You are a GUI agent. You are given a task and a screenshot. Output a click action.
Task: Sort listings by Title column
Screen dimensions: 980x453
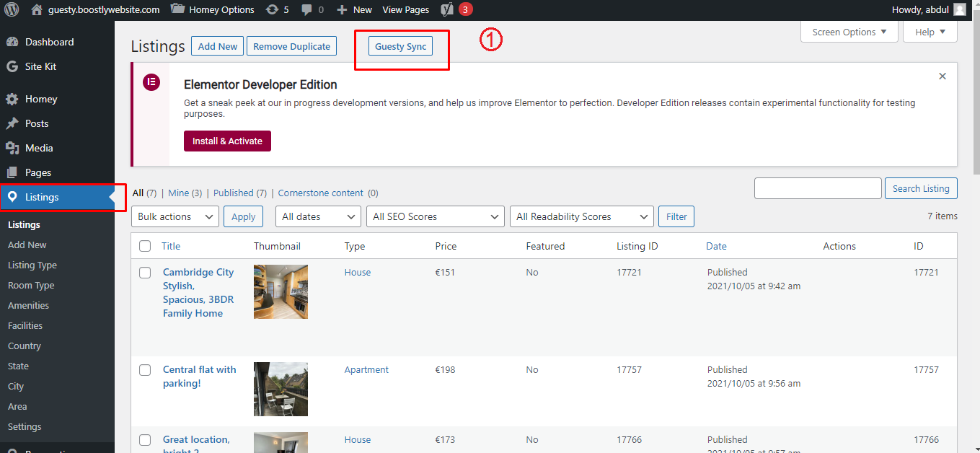coord(171,246)
